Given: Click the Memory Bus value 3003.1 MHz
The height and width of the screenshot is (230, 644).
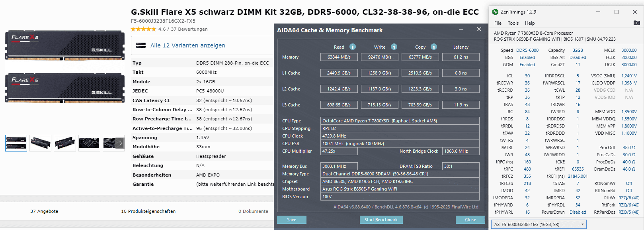Looking at the screenshot, I should 339,166.
